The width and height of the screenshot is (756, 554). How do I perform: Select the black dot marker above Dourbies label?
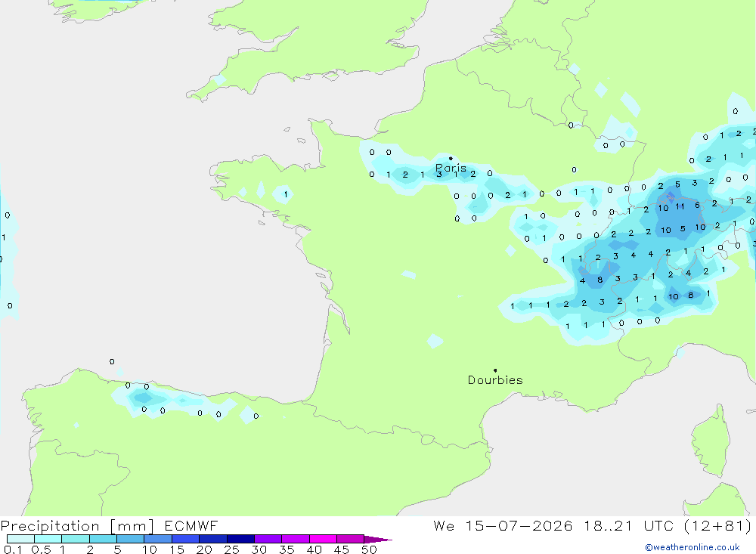click(x=495, y=370)
